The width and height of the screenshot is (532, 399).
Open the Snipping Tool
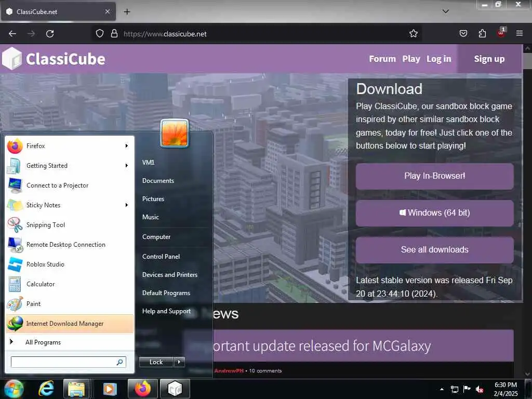[x=70, y=224]
